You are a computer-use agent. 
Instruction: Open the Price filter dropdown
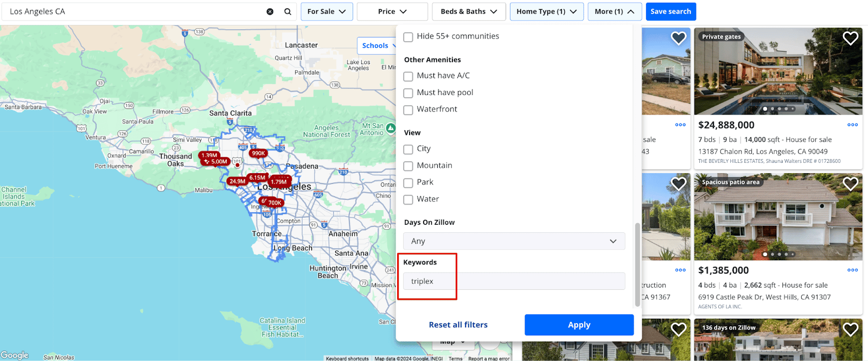pos(392,11)
